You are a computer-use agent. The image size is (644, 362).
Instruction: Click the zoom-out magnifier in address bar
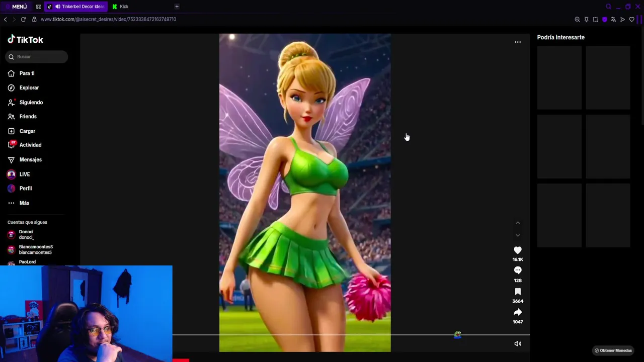577,20
